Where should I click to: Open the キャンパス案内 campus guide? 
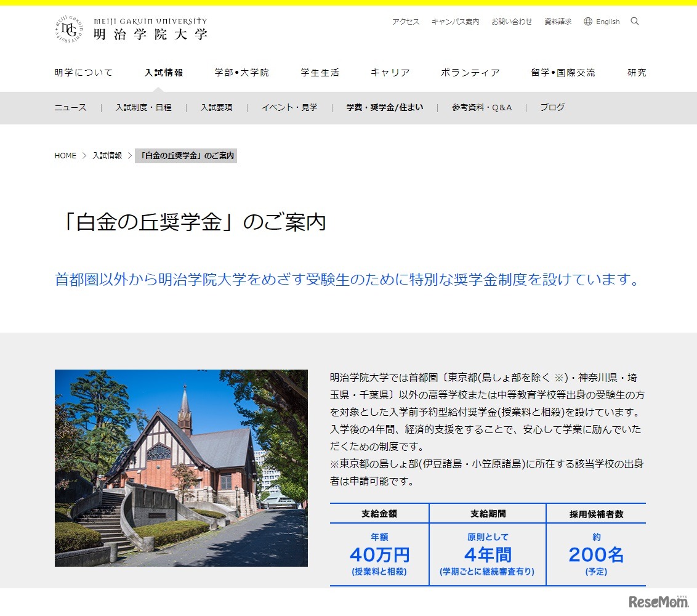(x=456, y=21)
